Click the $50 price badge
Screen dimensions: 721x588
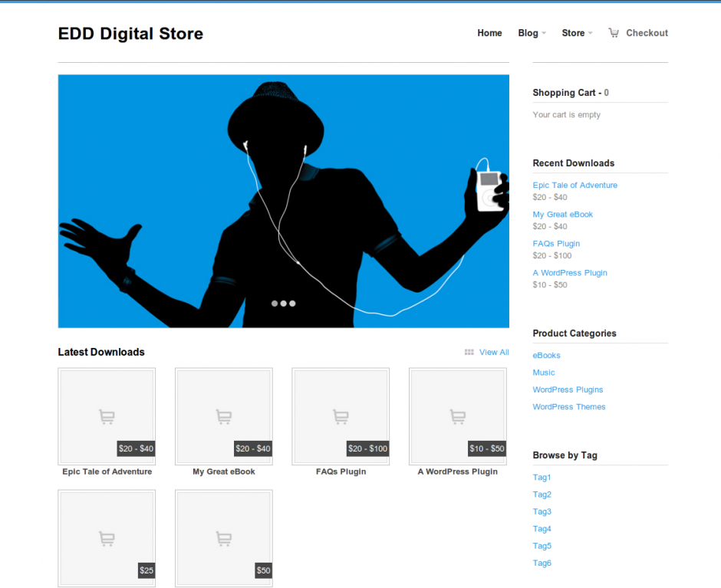[x=264, y=570]
